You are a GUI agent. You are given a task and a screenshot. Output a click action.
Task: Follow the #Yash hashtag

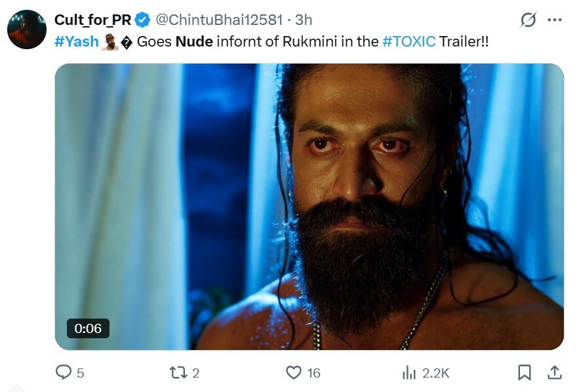click(x=77, y=41)
